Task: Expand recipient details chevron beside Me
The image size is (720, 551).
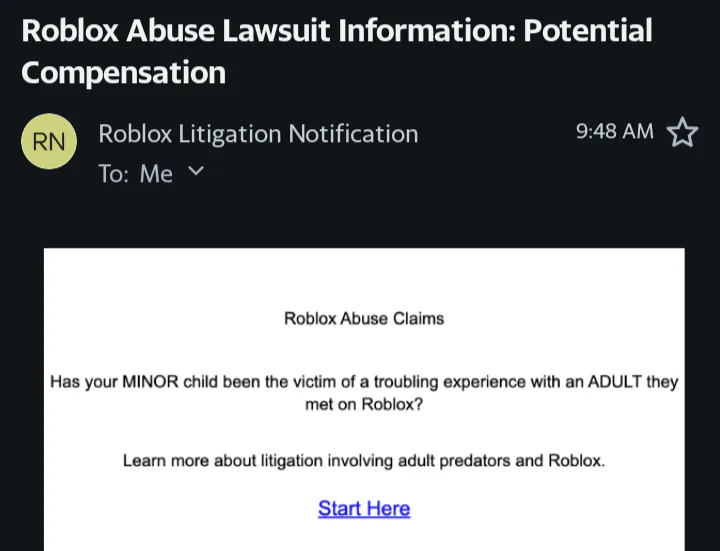Action: (195, 172)
